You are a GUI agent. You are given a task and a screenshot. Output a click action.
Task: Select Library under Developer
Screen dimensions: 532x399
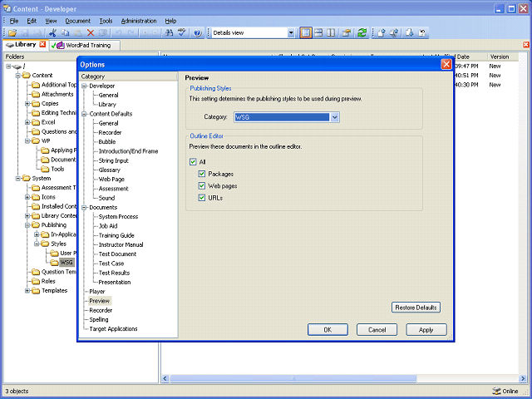tap(107, 105)
